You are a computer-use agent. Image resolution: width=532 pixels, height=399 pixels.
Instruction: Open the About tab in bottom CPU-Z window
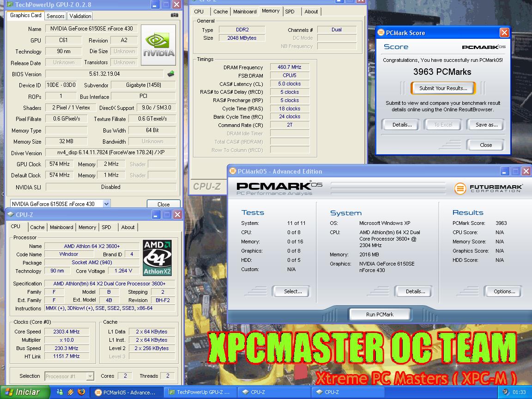click(128, 227)
